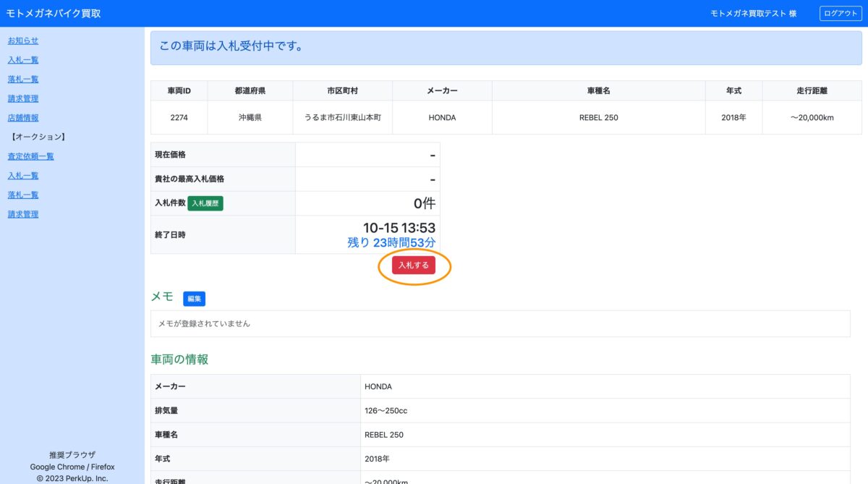
Task: Click the 入札受付中 notice banner
Action: click(x=506, y=47)
